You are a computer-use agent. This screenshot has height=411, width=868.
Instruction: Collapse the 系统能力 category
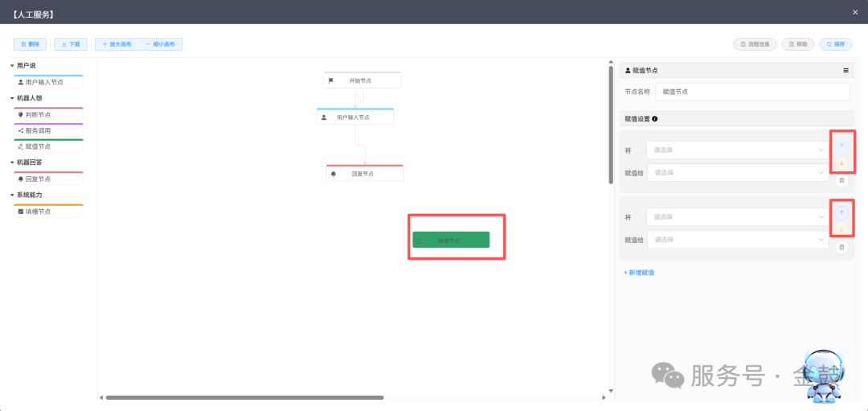pos(12,195)
